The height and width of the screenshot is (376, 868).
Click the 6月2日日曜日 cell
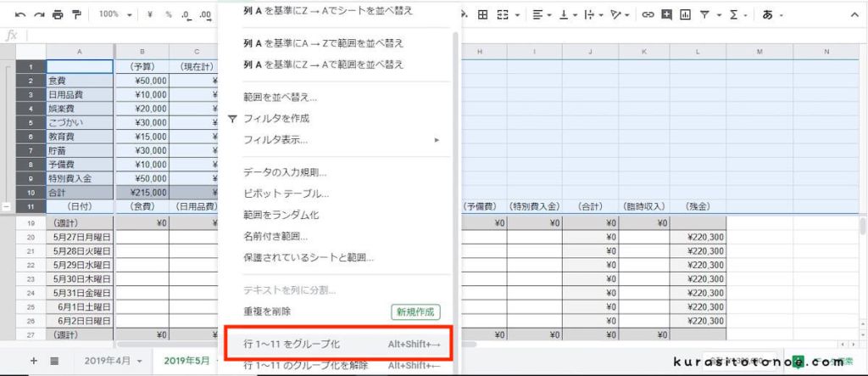(x=80, y=321)
